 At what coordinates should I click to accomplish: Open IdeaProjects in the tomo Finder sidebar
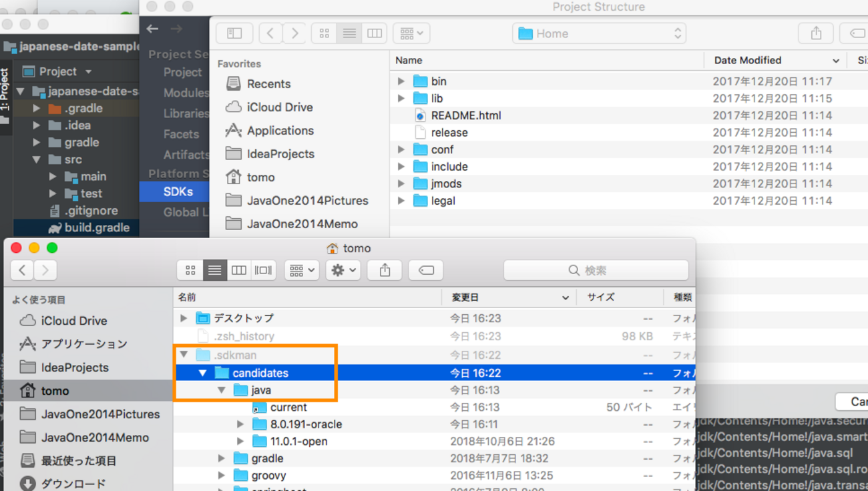64,368
